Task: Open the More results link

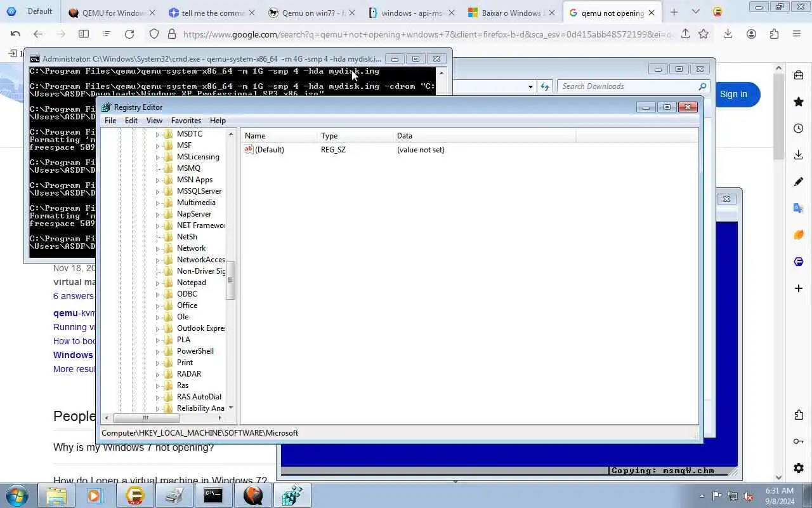Action: click(74, 369)
